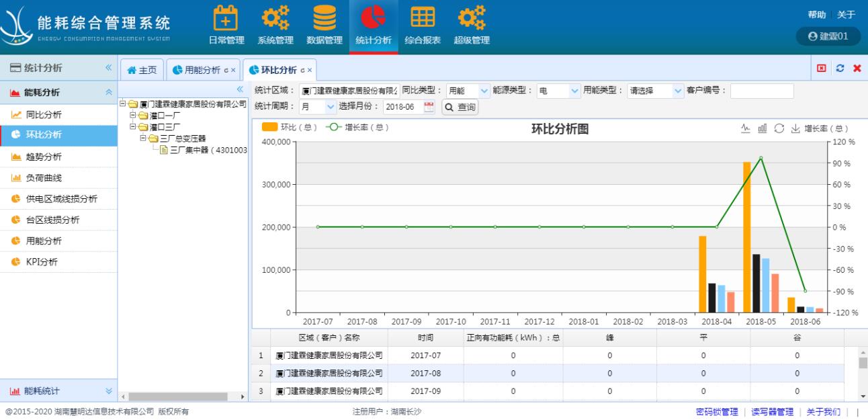Click the 查询 search button
868x420 pixels.
pos(460,106)
